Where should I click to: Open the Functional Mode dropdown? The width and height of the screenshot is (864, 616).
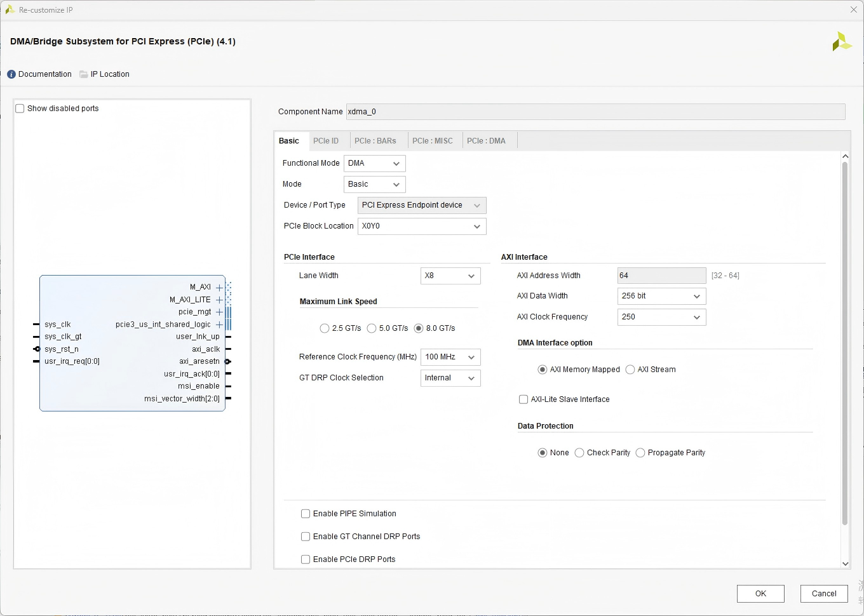coord(374,163)
